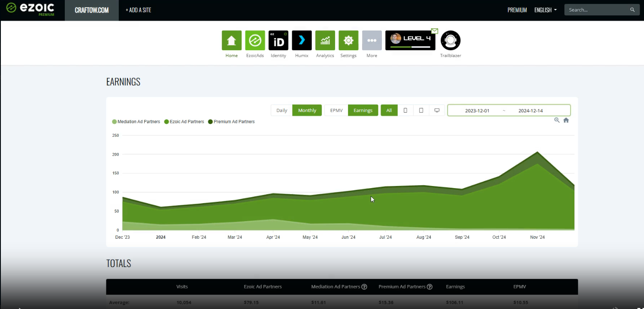Reset the chart view with the home icon

(566, 120)
